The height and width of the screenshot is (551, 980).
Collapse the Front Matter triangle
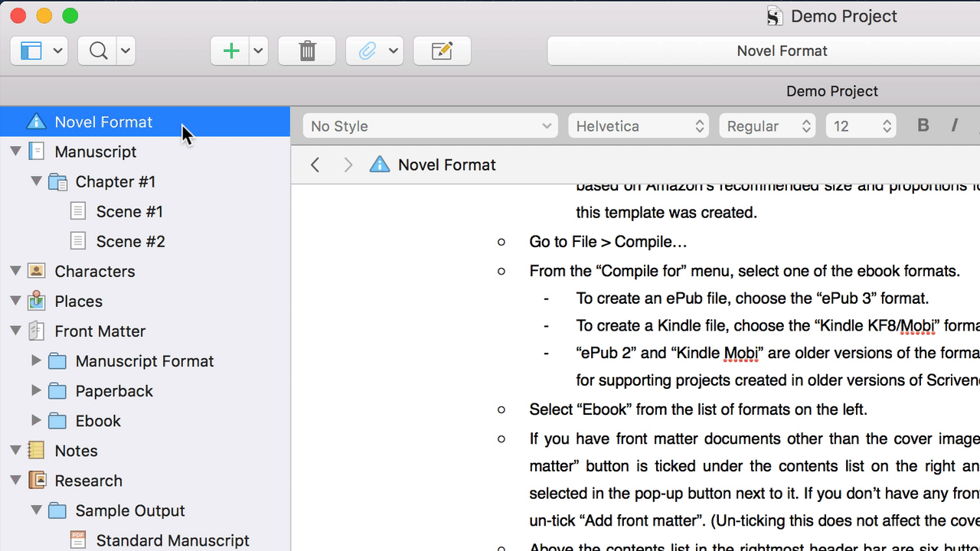tap(15, 331)
